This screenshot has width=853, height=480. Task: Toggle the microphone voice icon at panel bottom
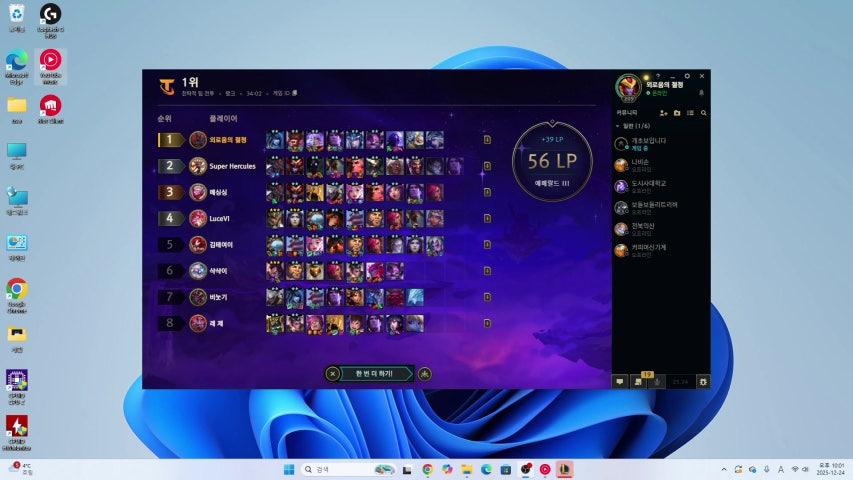[657, 382]
